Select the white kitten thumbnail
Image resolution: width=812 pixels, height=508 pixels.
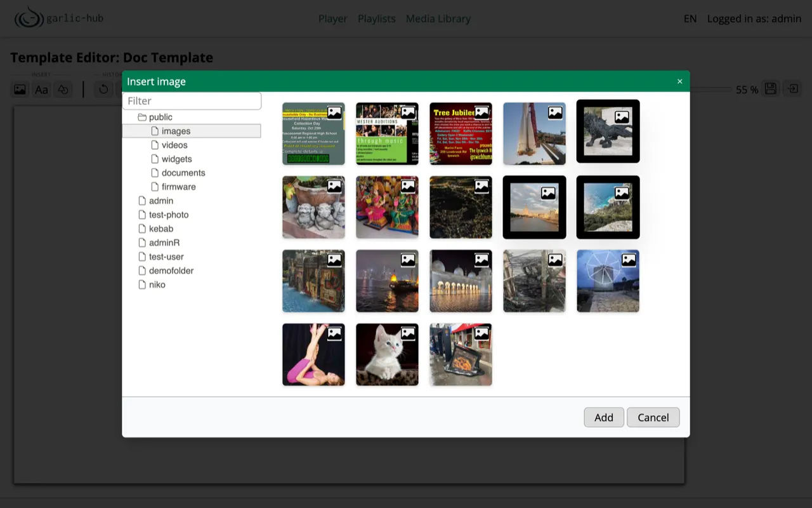pyautogui.click(x=387, y=354)
